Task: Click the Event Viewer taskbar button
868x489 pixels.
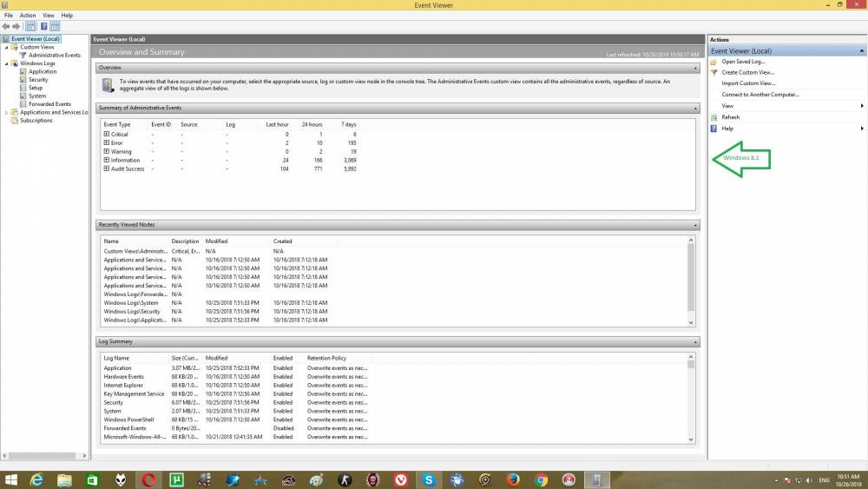Action: 597,480
